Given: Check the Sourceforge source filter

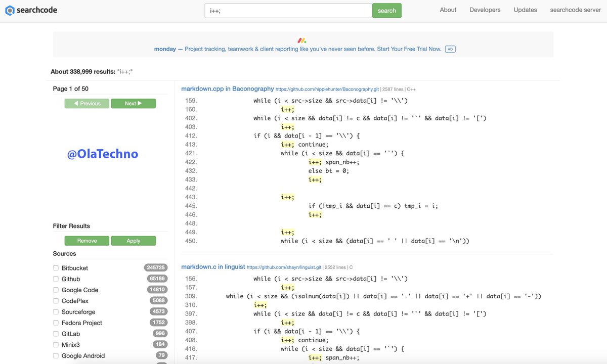Looking at the screenshot, I should [56, 312].
